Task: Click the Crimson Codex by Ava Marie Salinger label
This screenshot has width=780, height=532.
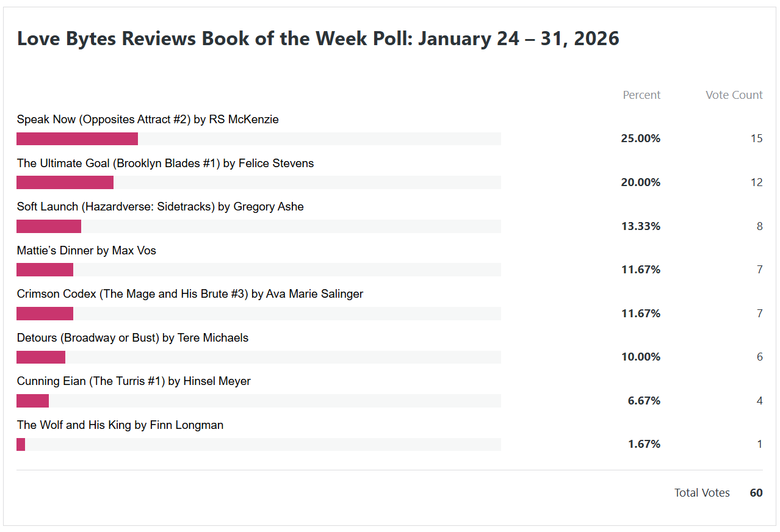Action: [190, 294]
